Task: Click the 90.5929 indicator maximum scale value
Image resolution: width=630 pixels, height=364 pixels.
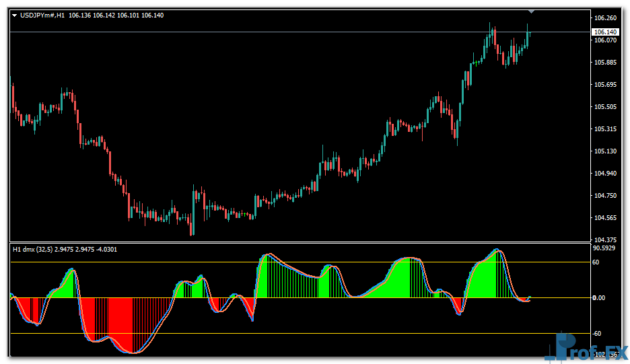Action: tap(605, 248)
